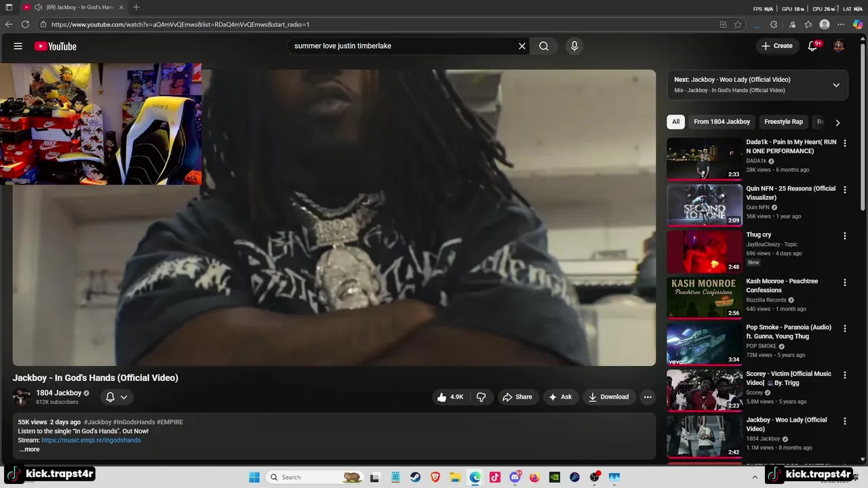Screen dimensions: 868x488
Task: Open 'Kash Monroe - Peachtree Confessions' title
Action: tap(782, 285)
